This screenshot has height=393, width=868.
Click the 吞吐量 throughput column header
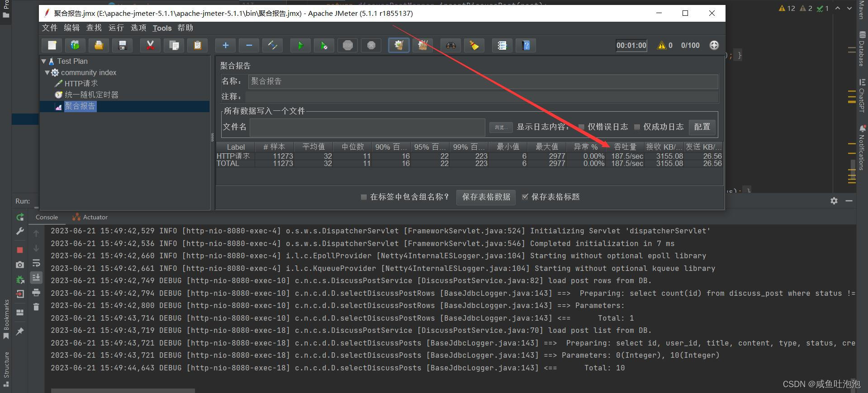click(625, 147)
